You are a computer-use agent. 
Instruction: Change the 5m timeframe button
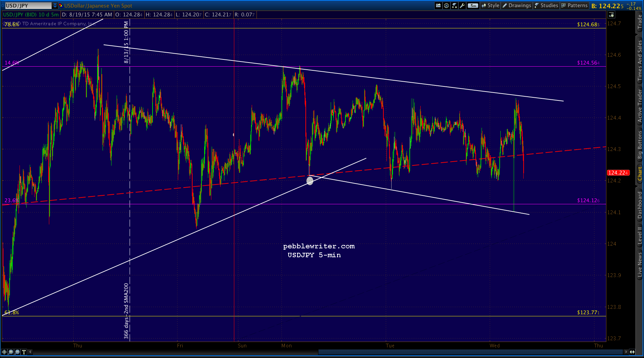point(473,5)
